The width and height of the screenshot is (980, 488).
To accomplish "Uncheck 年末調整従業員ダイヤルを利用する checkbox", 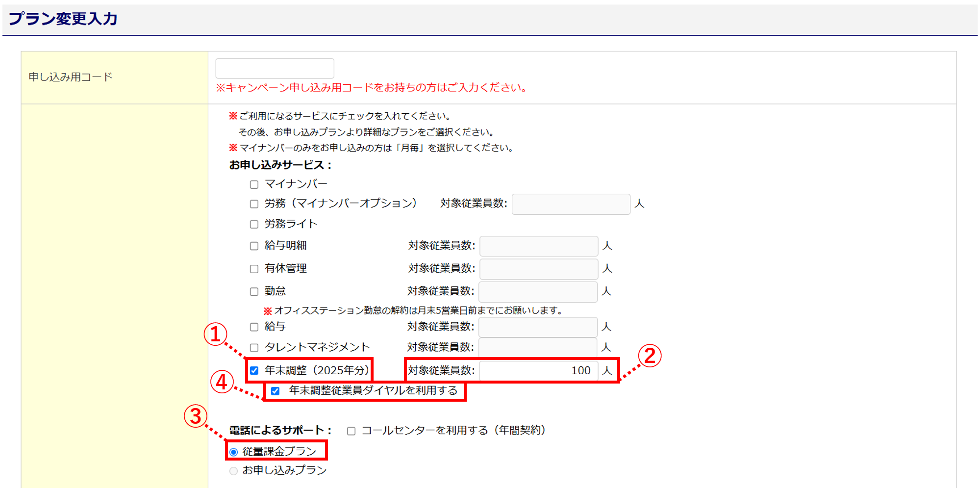I will point(275,391).
